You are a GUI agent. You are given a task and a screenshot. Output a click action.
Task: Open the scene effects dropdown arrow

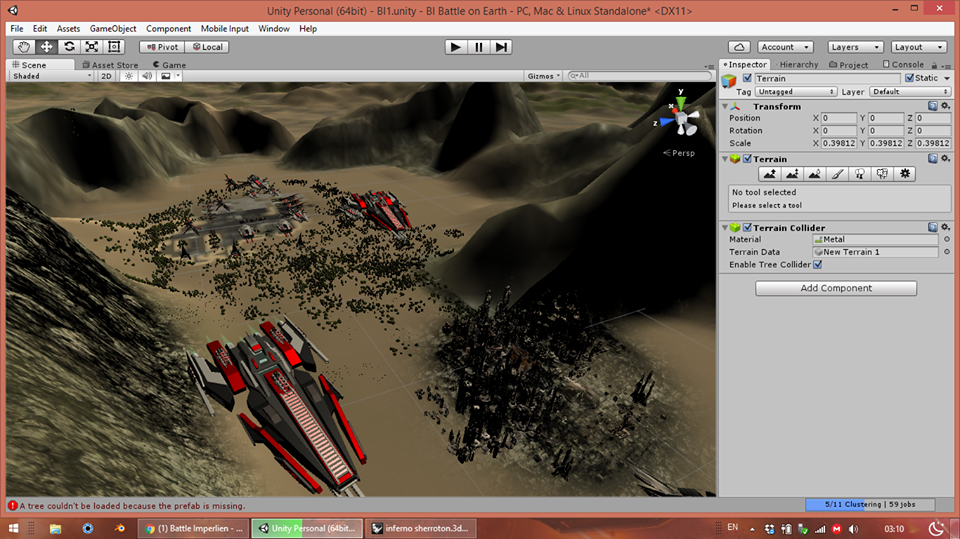click(x=178, y=76)
